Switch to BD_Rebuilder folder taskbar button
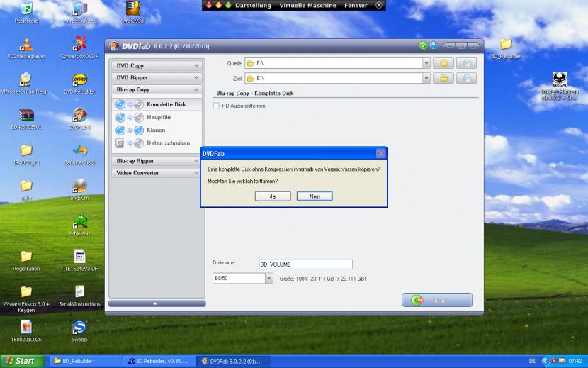This screenshot has width=588, height=368. 86,361
